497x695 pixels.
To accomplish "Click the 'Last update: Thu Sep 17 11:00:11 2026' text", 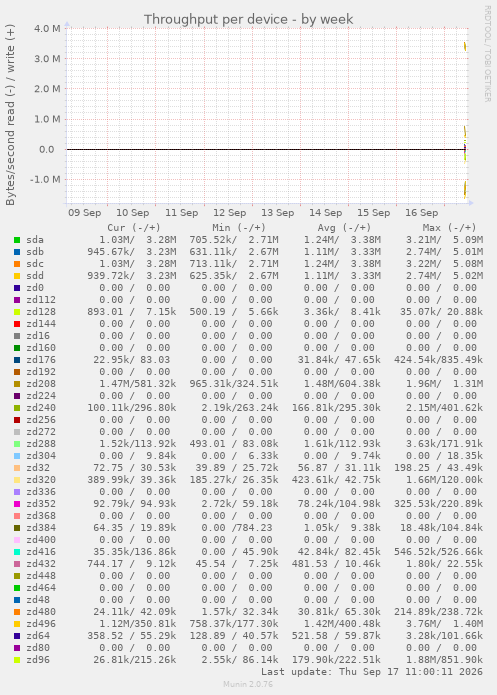I will click(x=372, y=672).
